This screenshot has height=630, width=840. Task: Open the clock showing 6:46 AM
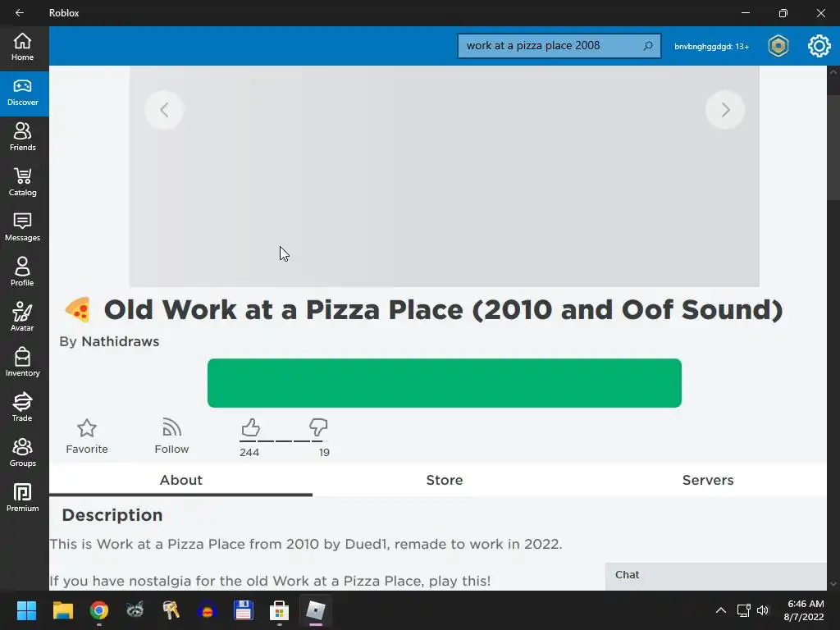804,610
